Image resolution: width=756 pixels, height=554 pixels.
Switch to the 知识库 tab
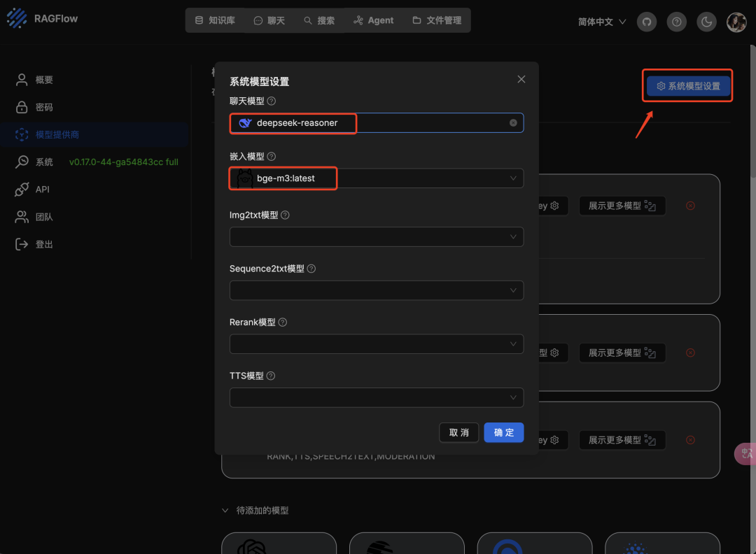pos(215,20)
